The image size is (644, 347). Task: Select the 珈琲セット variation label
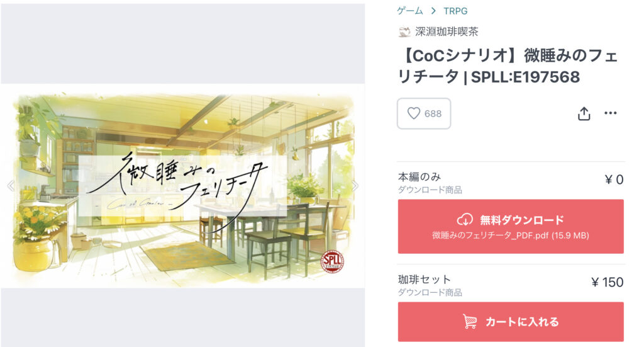pyautogui.click(x=425, y=280)
